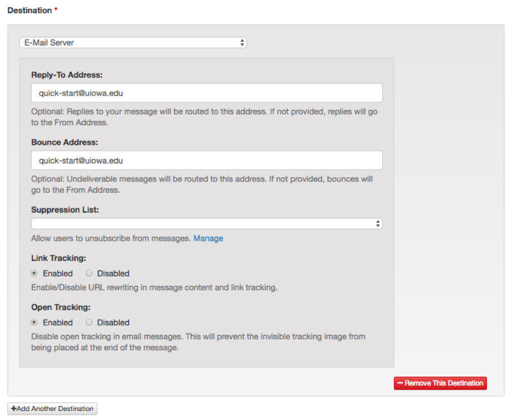The width and height of the screenshot is (512, 420).
Task: Expand the Suppression List dropdown
Action: [x=207, y=223]
